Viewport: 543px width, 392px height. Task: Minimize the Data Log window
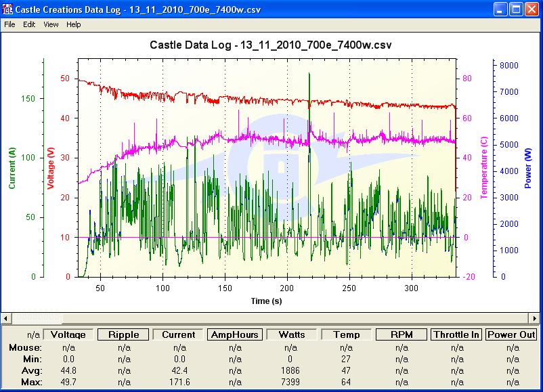point(500,9)
